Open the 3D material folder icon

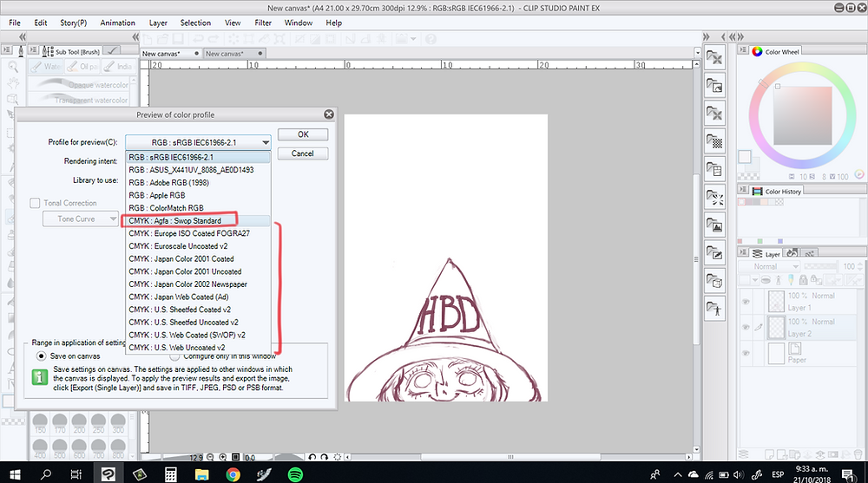click(x=714, y=280)
